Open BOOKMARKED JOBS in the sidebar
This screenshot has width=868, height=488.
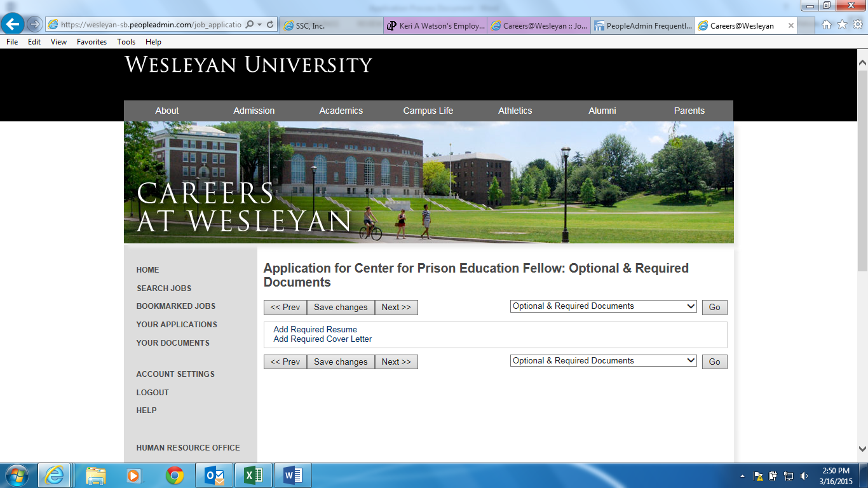pos(176,306)
